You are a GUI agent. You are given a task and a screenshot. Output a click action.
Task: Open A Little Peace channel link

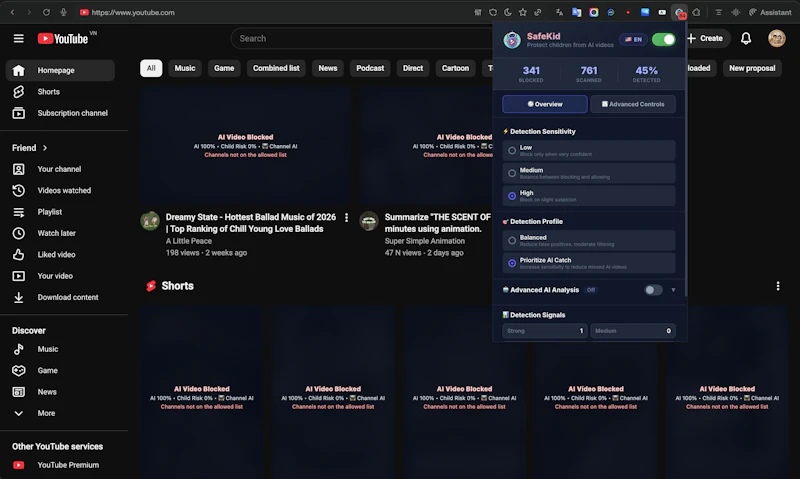tap(188, 241)
